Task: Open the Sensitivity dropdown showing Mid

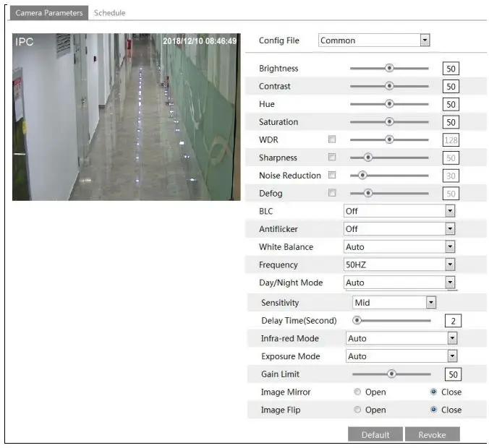Action: pos(394,302)
